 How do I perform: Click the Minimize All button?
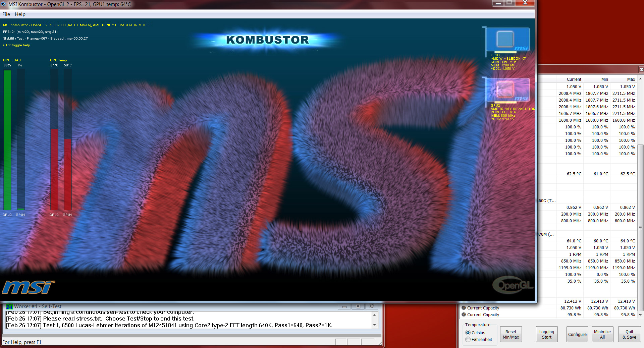(602, 334)
